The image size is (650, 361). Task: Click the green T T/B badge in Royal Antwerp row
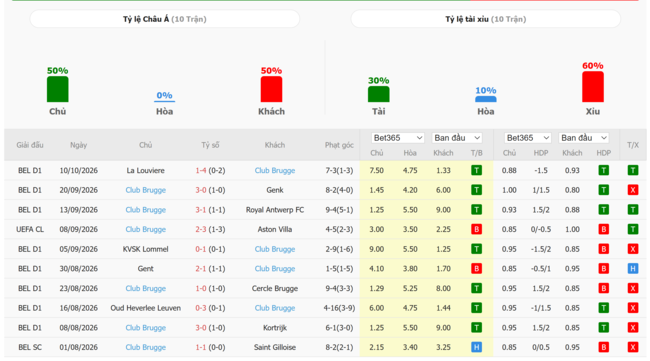(x=476, y=210)
